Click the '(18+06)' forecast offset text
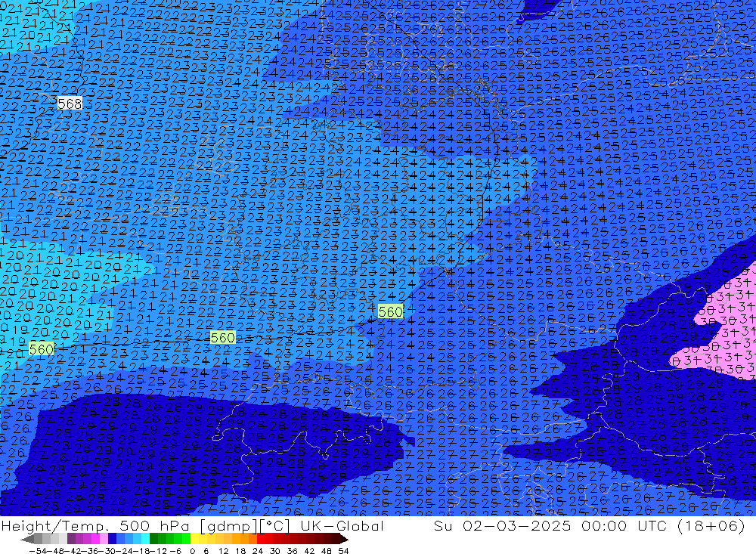Screen dimensions: 756x554 [x=711, y=525]
